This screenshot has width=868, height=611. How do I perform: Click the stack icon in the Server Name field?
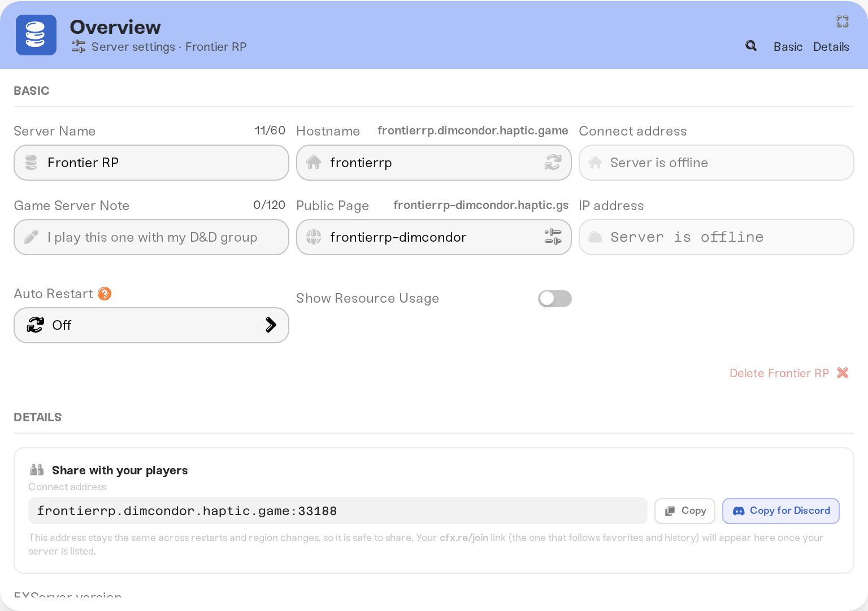pos(31,163)
